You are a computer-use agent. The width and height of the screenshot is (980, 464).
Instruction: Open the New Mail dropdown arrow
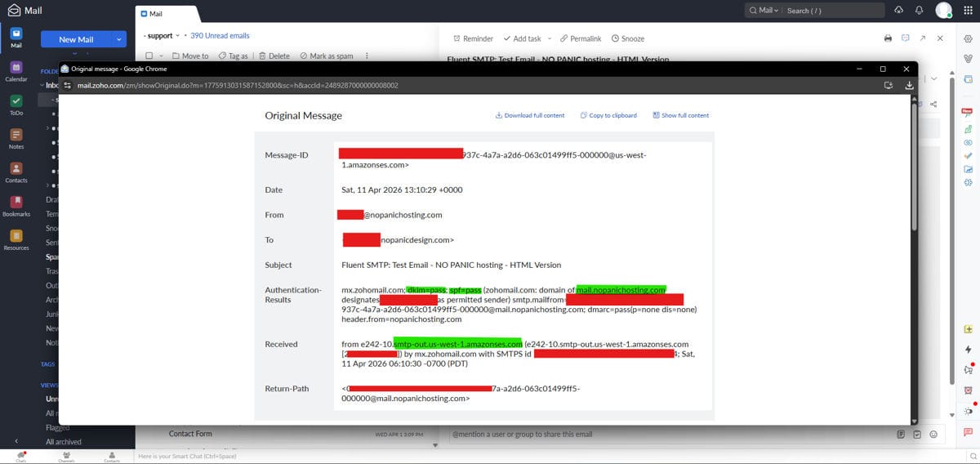click(x=119, y=38)
